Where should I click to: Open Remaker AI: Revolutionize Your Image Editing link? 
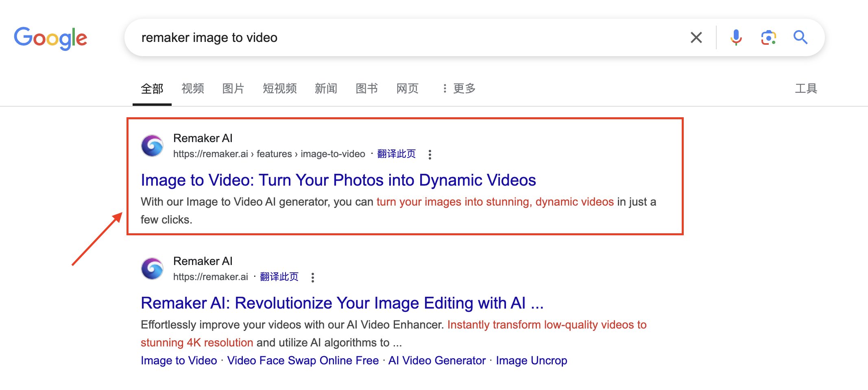(342, 303)
